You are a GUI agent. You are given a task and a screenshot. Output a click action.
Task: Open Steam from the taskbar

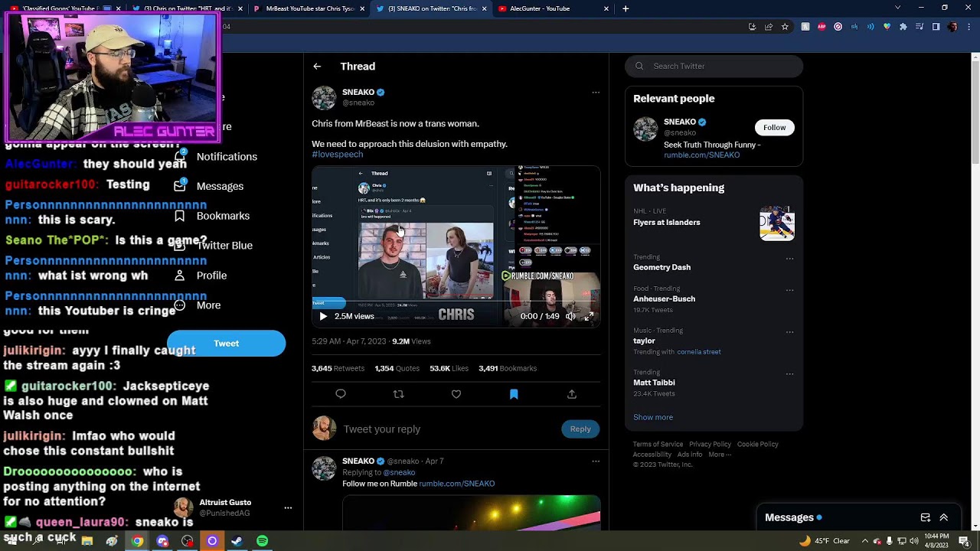point(237,541)
